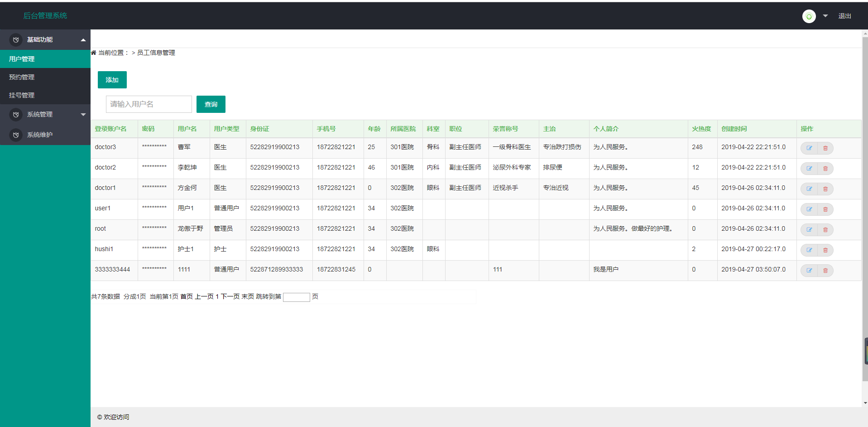Focus the 请输入用户名 search field
Screen dimensions: 868x427
pos(149,104)
